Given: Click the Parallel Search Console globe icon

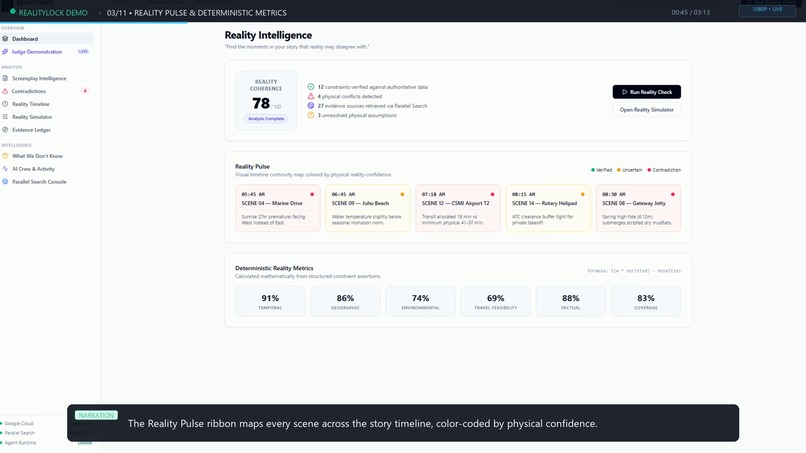Looking at the screenshot, I should [5, 182].
